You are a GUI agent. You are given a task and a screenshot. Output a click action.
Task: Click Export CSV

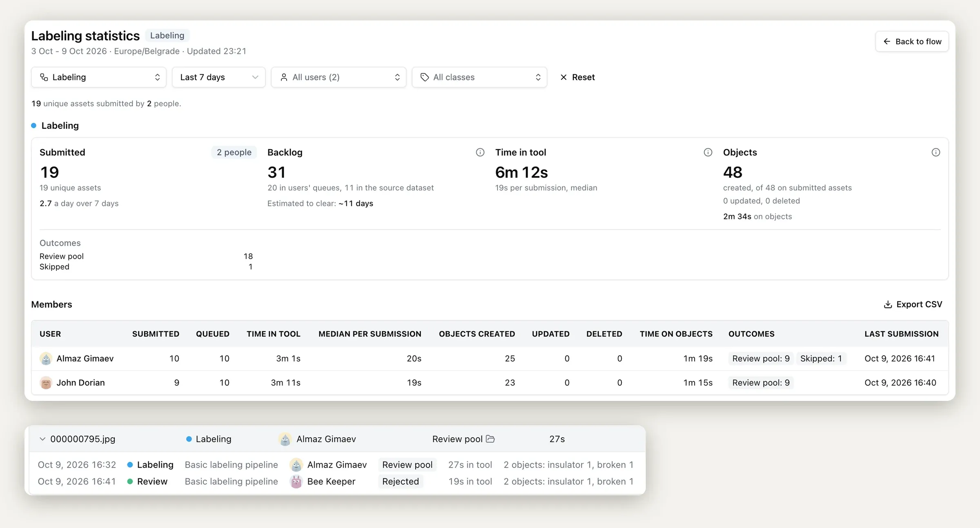point(913,304)
